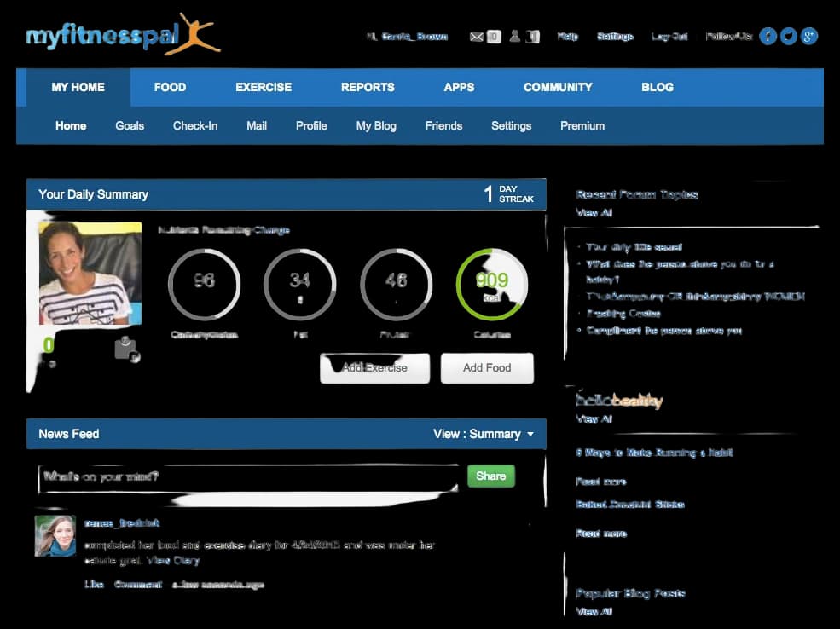
Task: Open the mail envelope icon in header
Action: click(x=476, y=37)
